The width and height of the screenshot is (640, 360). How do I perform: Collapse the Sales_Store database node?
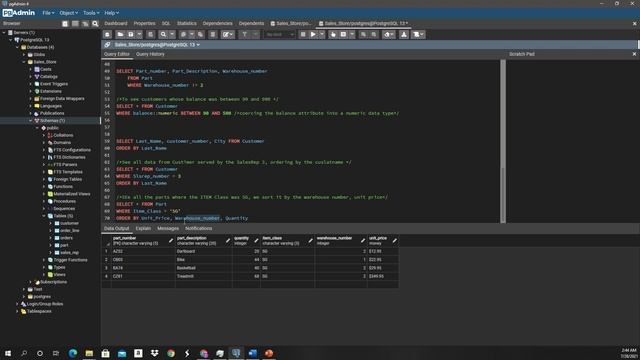click(x=24, y=62)
